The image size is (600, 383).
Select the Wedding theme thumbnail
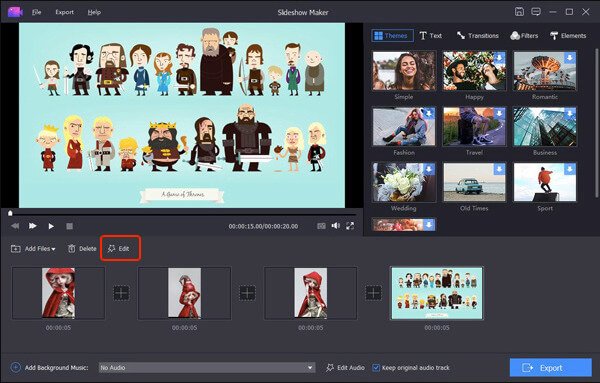click(x=404, y=182)
